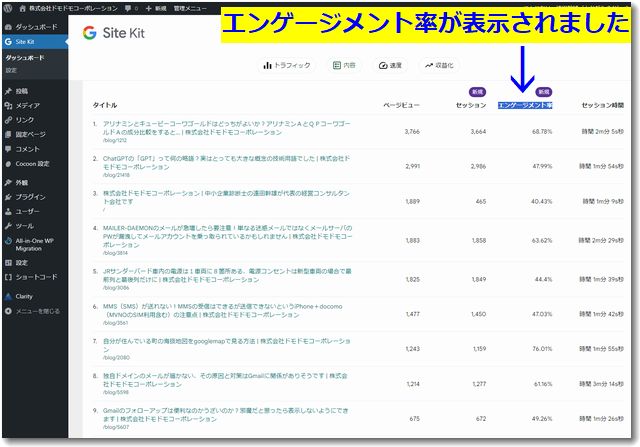Click the home icon beside the site name
This screenshot has height=447, width=640.
click(22, 8)
